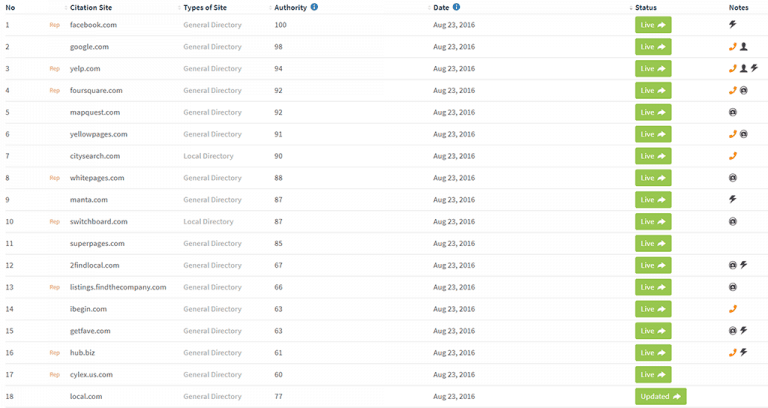Screen dimensions: 768x408
Task: Sort table by Authority column header
Action: click(x=290, y=7)
